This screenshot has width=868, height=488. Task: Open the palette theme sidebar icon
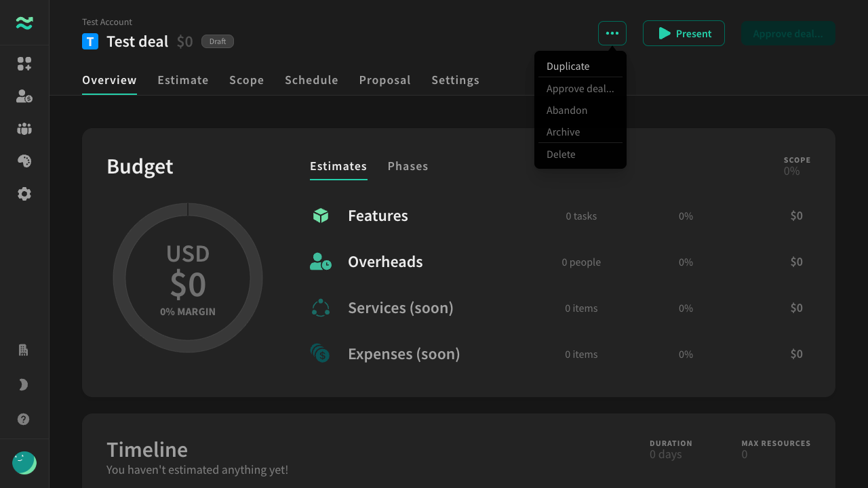click(24, 161)
